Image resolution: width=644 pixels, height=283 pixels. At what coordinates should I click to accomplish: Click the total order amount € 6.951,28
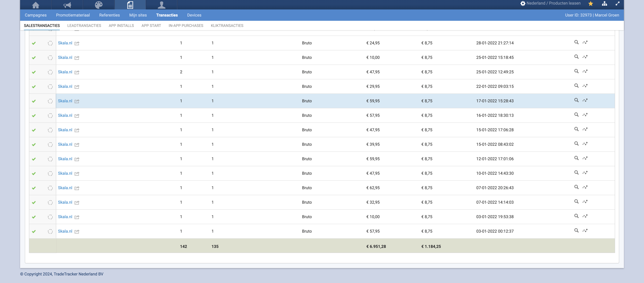point(376,246)
